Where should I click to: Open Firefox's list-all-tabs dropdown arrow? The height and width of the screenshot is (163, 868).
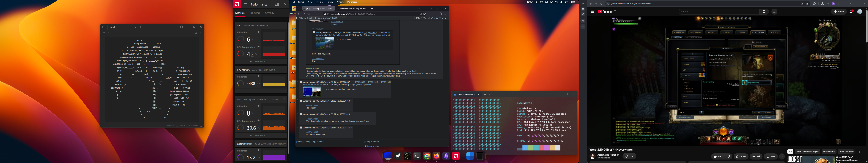pos(420,8)
